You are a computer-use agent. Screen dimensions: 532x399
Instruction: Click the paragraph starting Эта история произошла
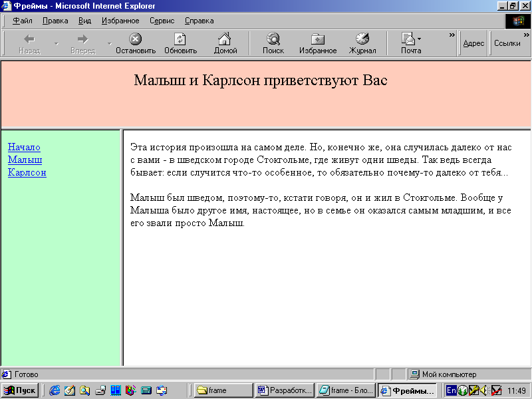point(321,160)
